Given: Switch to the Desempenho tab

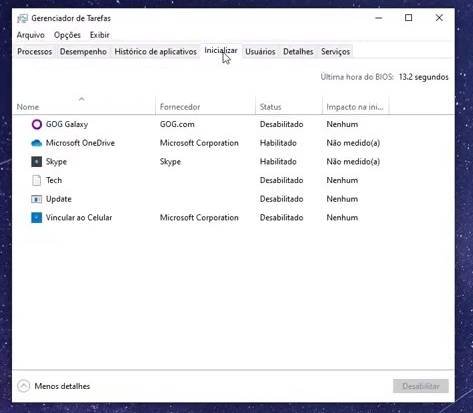Looking at the screenshot, I should pos(83,52).
